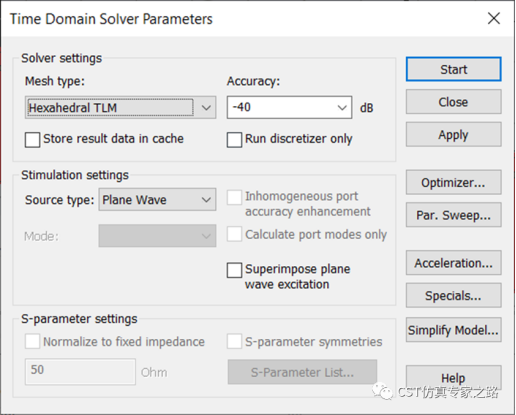Screen dimensions: 516x415
Task: Check Run discretizer only
Action: (x=234, y=139)
